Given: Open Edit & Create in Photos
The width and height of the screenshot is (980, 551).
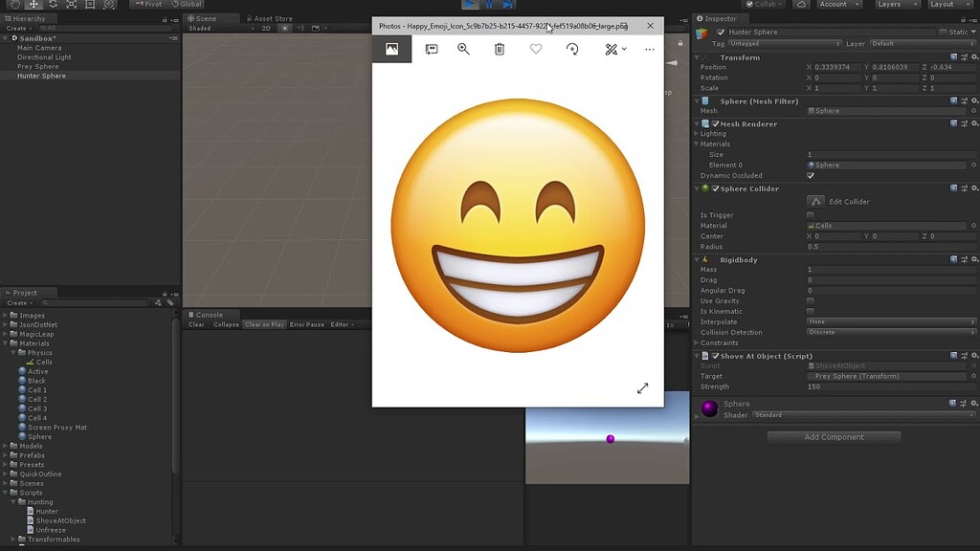Looking at the screenshot, I should tap(612, 49).
